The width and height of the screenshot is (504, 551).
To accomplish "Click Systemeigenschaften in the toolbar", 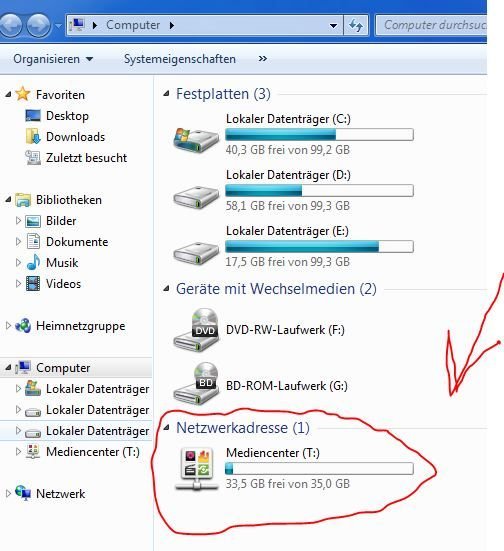I will [180, 59].
